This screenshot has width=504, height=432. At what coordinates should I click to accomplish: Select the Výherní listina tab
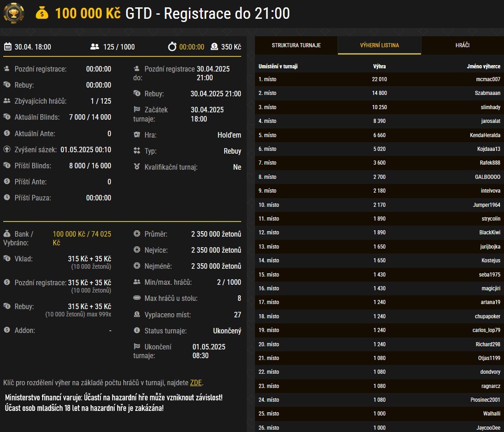tap(379, 45)
